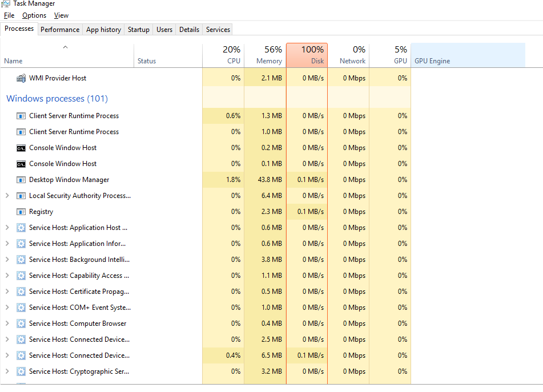The image size is (543, 392).
Task: Sort processes by GPU column
Action: tap(390, 55)
